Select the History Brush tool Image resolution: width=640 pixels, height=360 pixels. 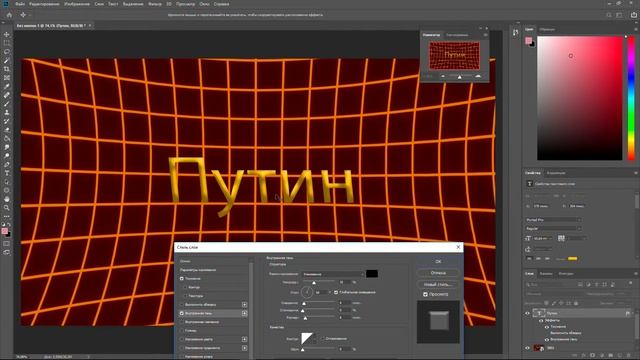click(x=7, y=121)
